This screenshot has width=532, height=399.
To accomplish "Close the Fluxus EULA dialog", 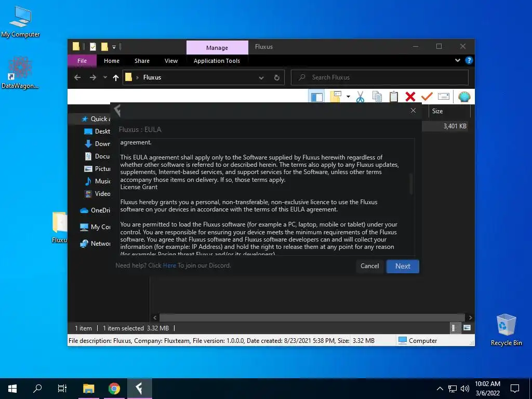I will (x=413, y=110).
